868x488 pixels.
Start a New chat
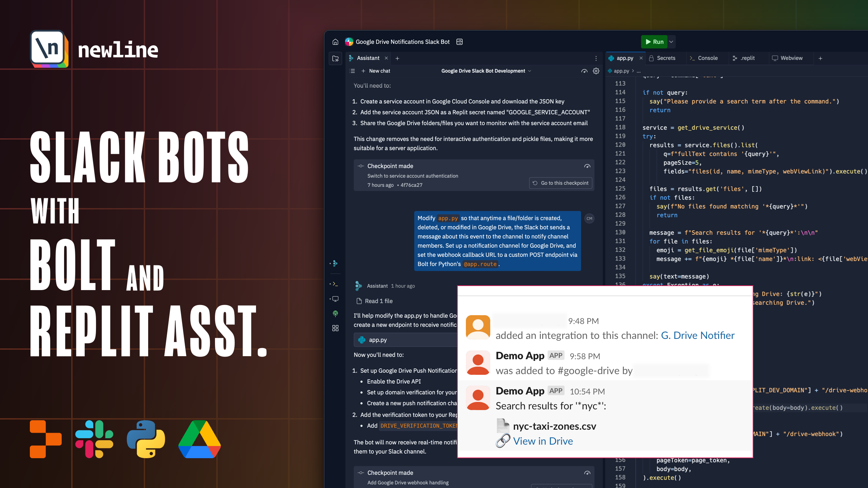(x=376, y=71)
